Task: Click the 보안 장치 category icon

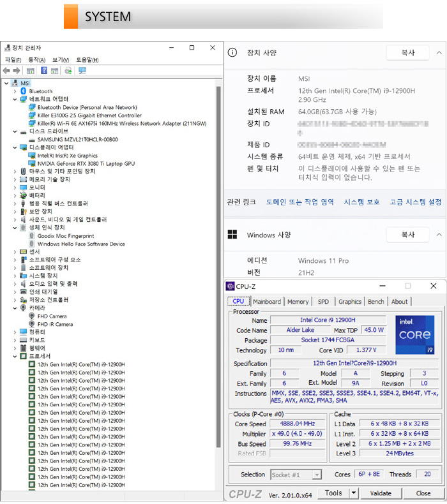Action: 23,212
